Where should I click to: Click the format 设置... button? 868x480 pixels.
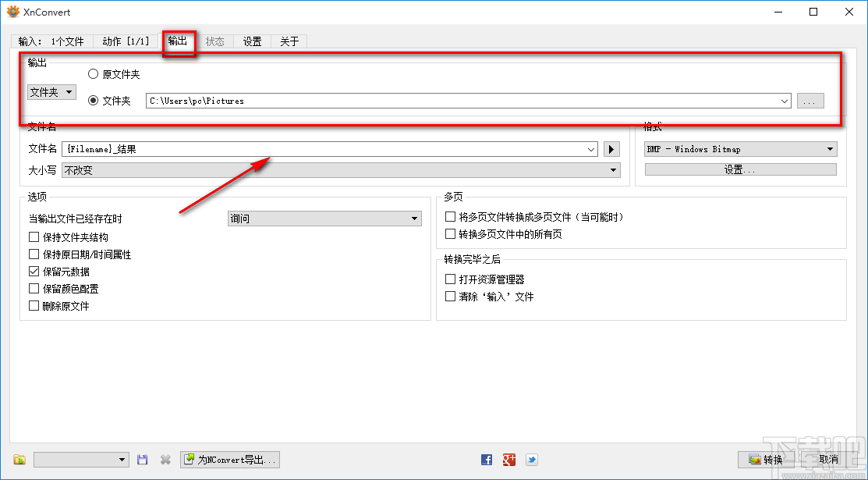[x=741, y=169]
